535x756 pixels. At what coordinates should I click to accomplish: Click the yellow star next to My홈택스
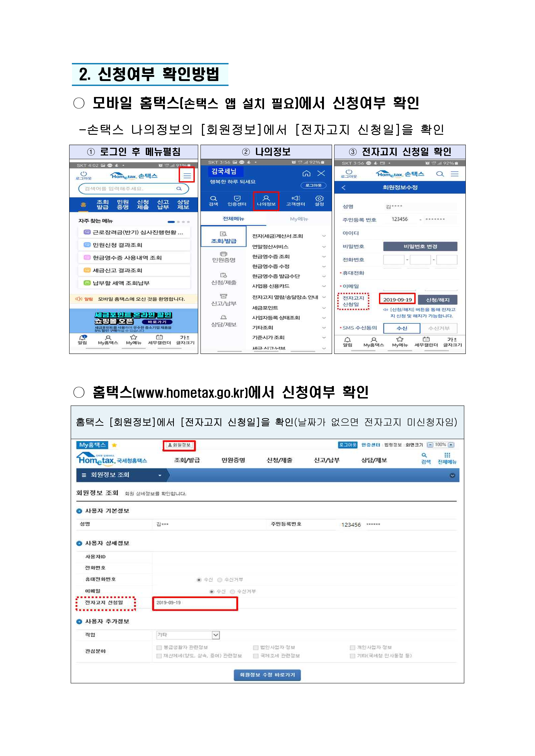coord(114,445)
